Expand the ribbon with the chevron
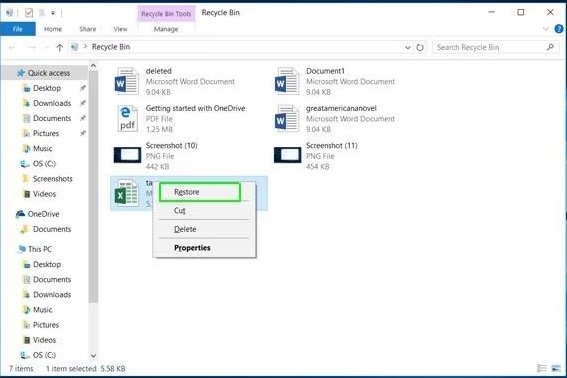 [x=546, y=29]
